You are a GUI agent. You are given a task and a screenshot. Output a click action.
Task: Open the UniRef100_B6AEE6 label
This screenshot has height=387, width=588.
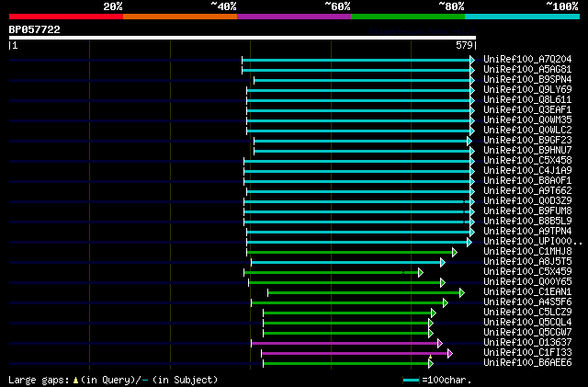(527, 363)
